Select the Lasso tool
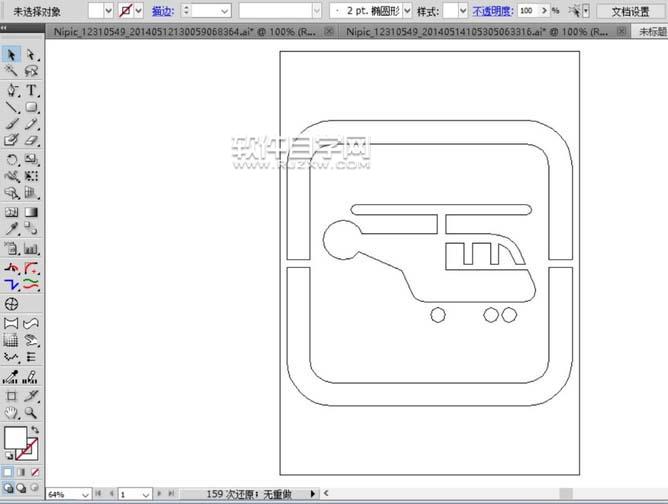The width and height of the screenshot is (668, 504). click(31, 71)
